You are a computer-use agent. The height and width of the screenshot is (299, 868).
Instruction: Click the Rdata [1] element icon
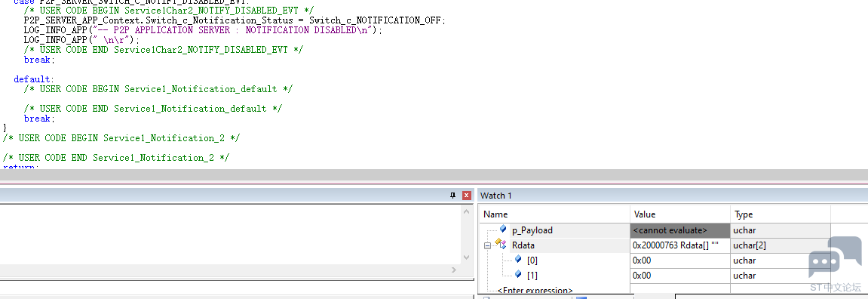click(x=518, y=273)
